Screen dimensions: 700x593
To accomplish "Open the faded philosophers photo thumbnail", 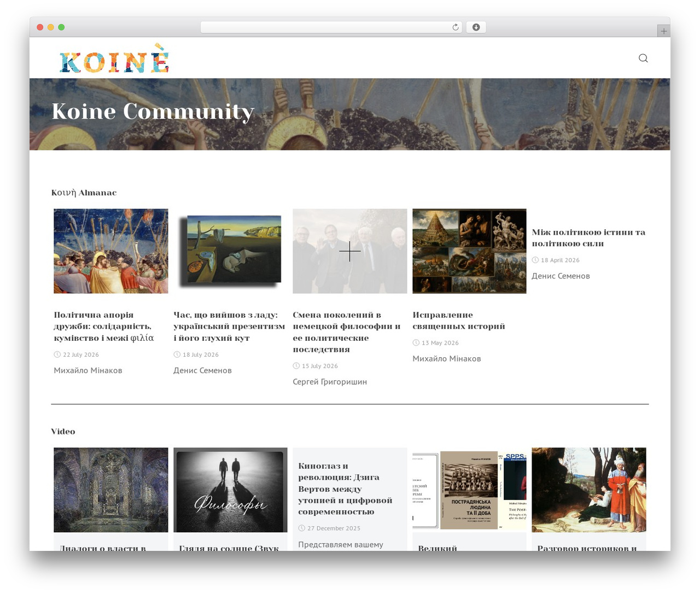I will click(x=350, y=251).
